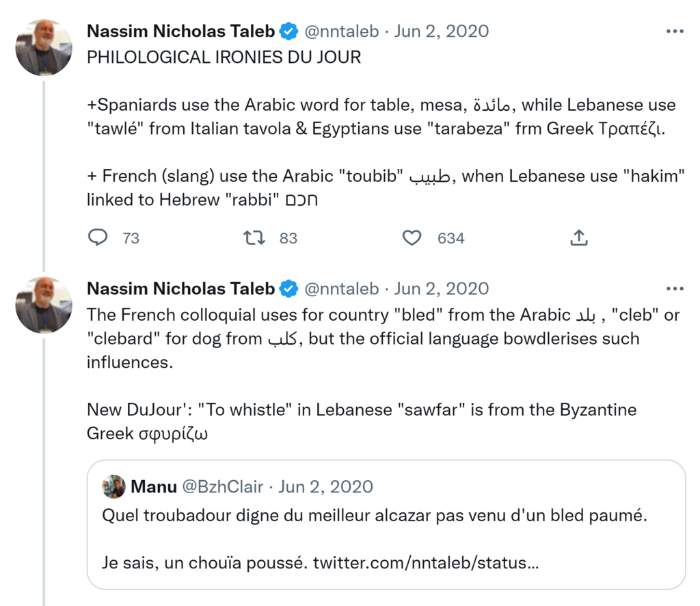Share the first tweet via share icon
Viewport: 700px width, 606px height.
coord(578,238)
